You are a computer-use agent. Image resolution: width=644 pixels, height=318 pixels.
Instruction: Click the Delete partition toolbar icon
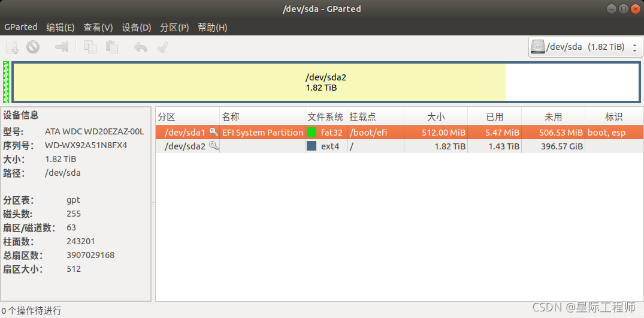click(33, 47)
